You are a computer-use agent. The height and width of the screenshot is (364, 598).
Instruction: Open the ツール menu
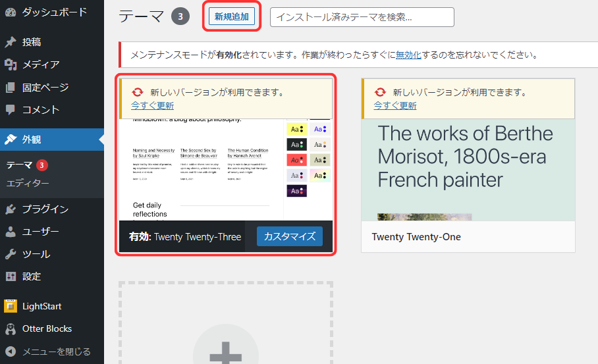tap(52, 254)
